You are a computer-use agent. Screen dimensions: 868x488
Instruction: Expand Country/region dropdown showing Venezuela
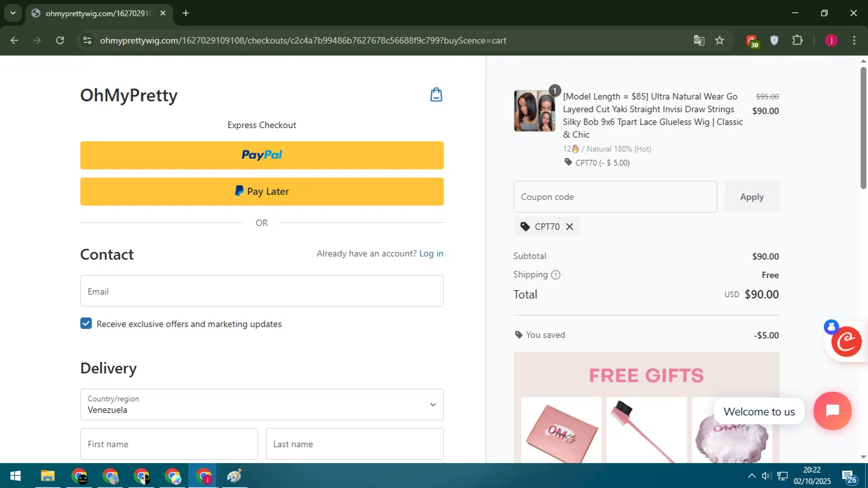click(262, 405)
